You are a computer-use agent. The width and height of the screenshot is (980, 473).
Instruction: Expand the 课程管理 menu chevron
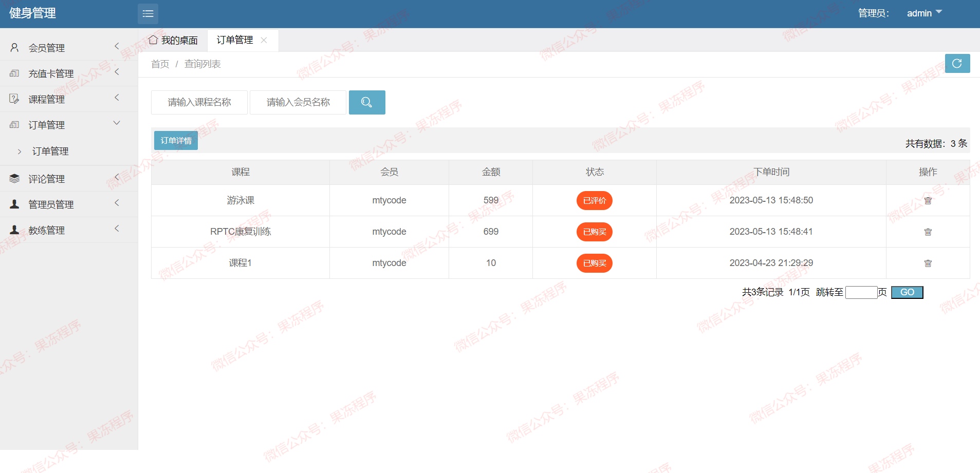(117, 98)
